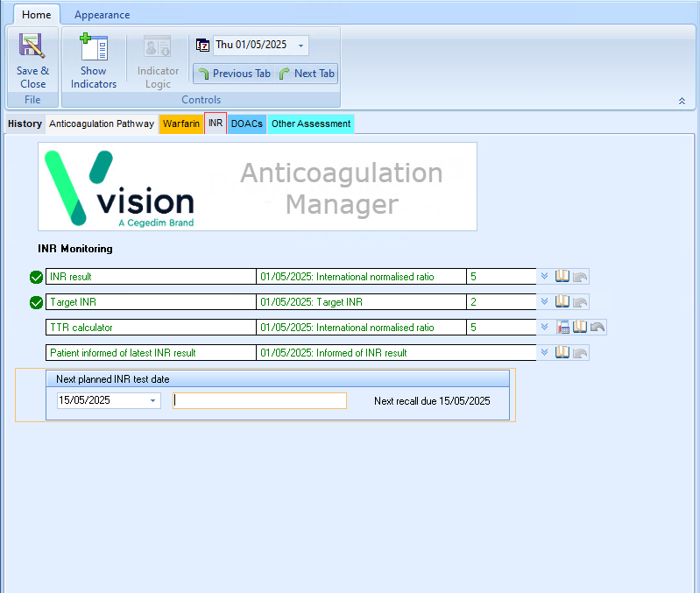Click Patient informed of latest INR result label

[123, 353]
